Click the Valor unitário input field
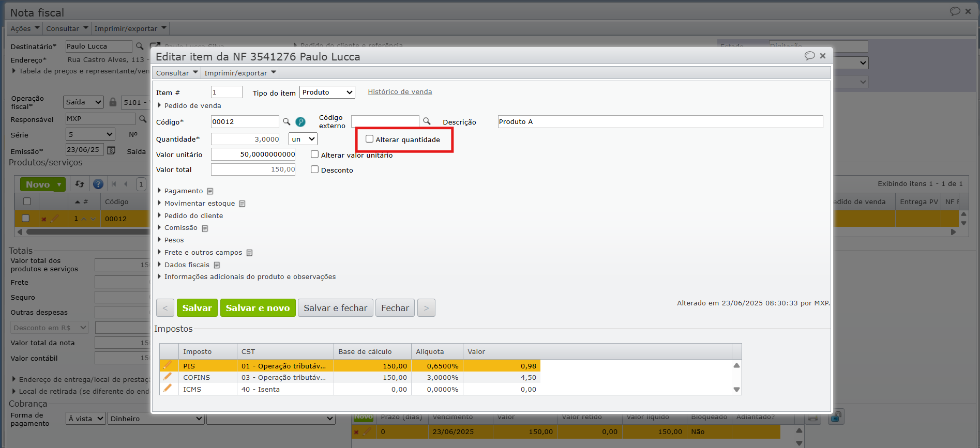The image size is (980, 448). [253, 155]
